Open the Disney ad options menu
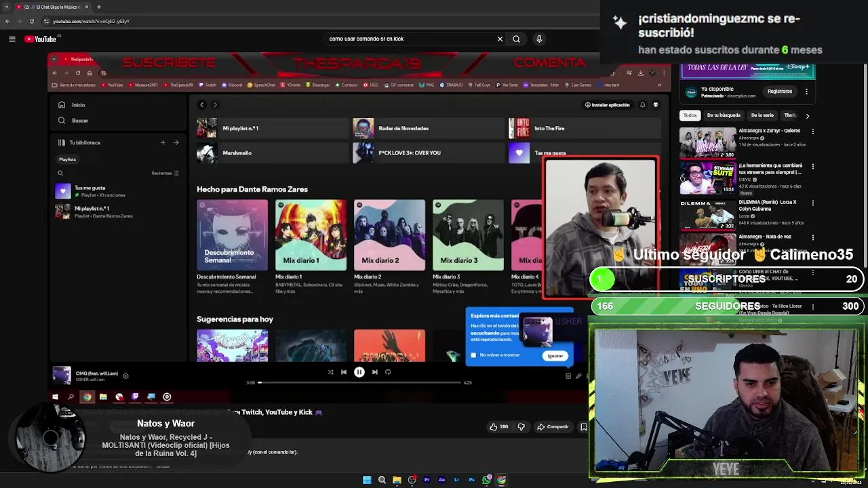Viewport: 868px width, 488px height. 806,91
